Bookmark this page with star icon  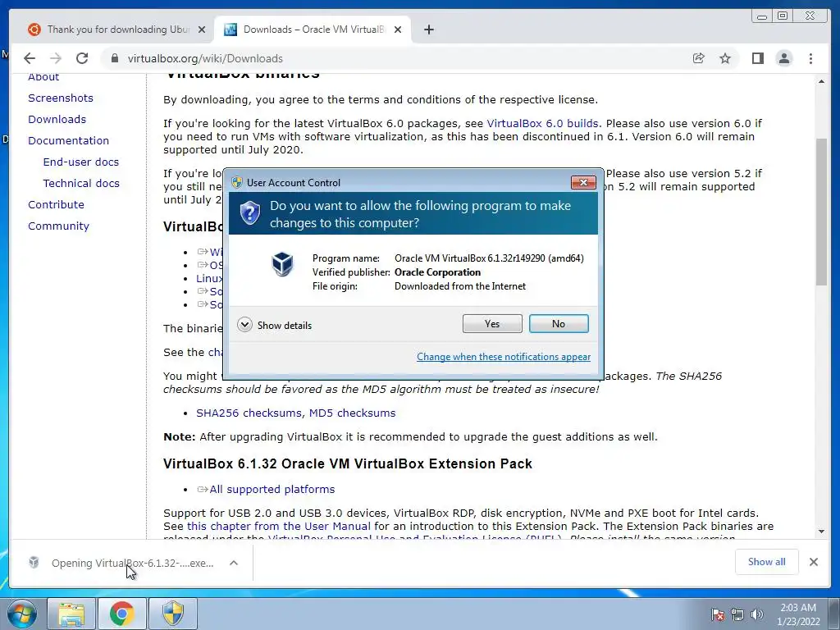coord(725,58)
